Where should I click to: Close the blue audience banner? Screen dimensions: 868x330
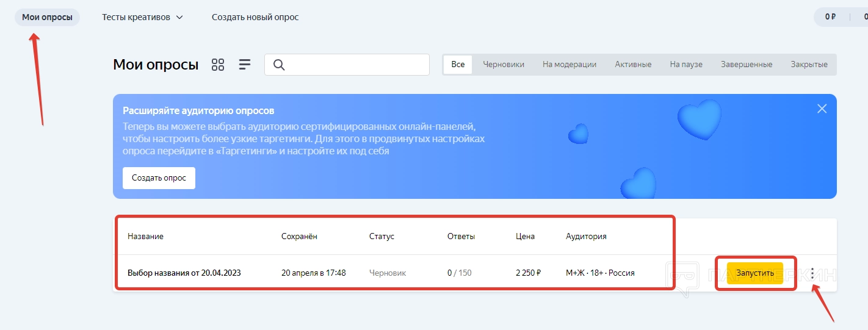[822, 109]
